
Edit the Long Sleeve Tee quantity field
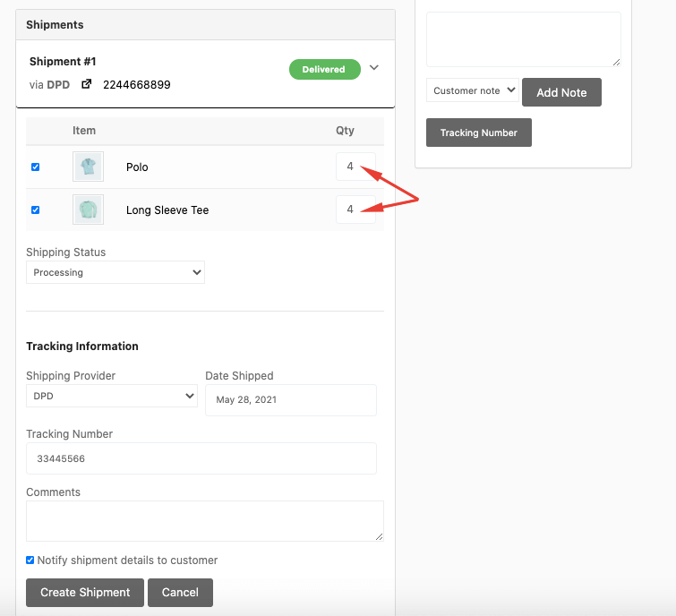[355, 210]
